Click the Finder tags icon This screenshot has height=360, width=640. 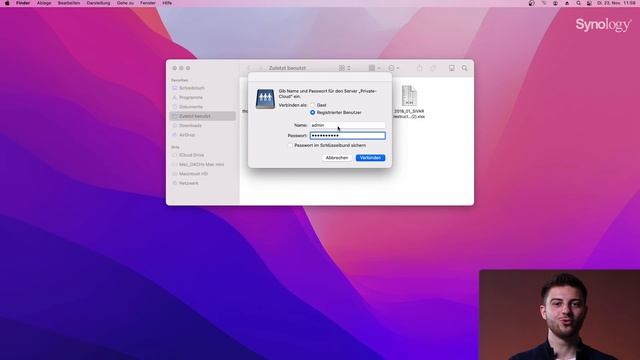[433, 68]
